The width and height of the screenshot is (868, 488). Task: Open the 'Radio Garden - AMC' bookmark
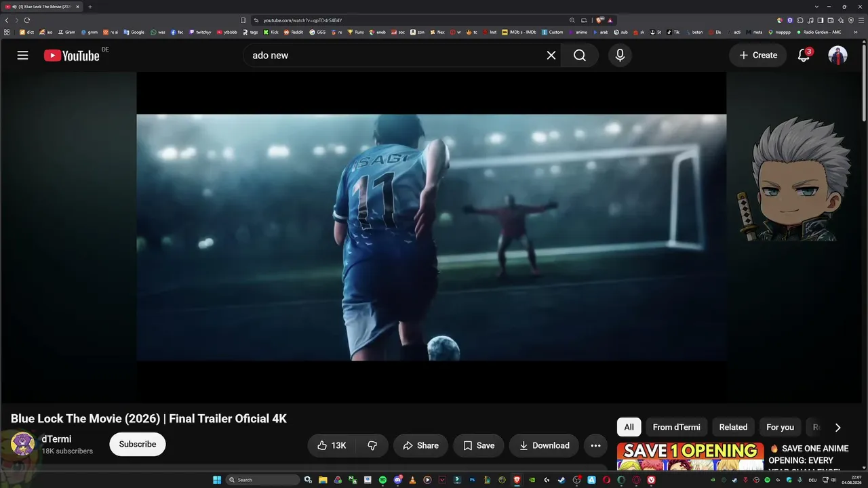819,32
